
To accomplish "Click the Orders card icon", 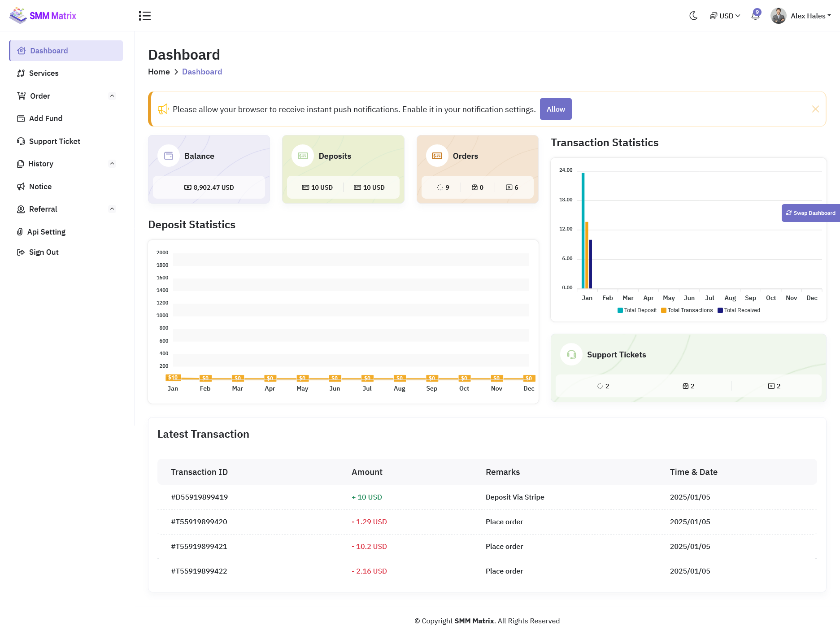I will click(x=437, y=156).
